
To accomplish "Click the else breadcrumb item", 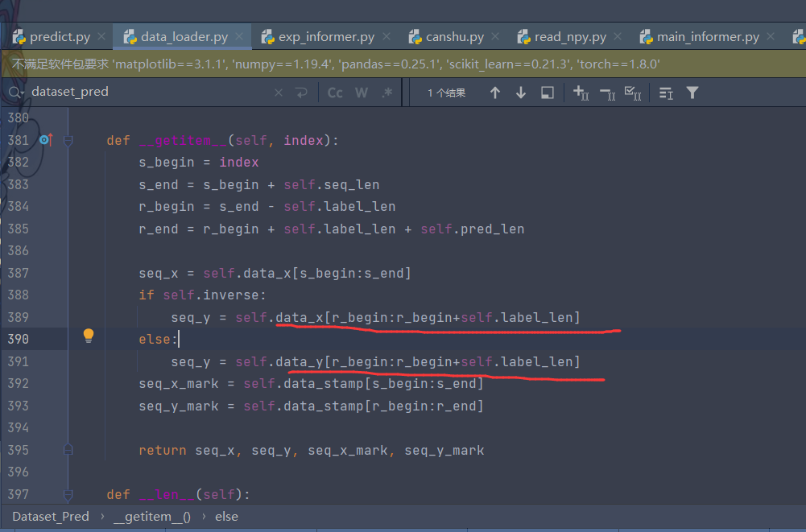I will pos(226,516).
